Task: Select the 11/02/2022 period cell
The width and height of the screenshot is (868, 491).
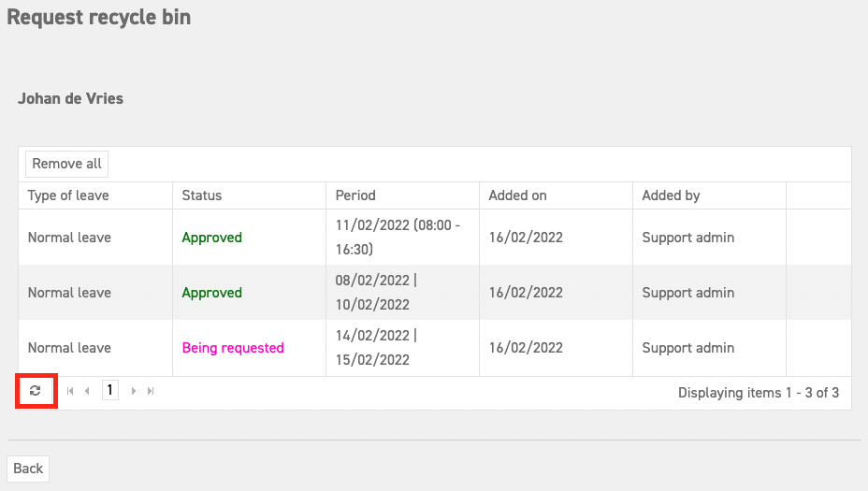Action: click(402, 237)
